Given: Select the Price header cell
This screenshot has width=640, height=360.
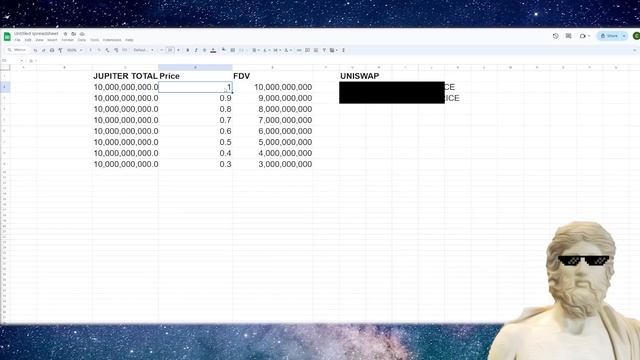Looking at the screenshot, I should click(196, 76).
